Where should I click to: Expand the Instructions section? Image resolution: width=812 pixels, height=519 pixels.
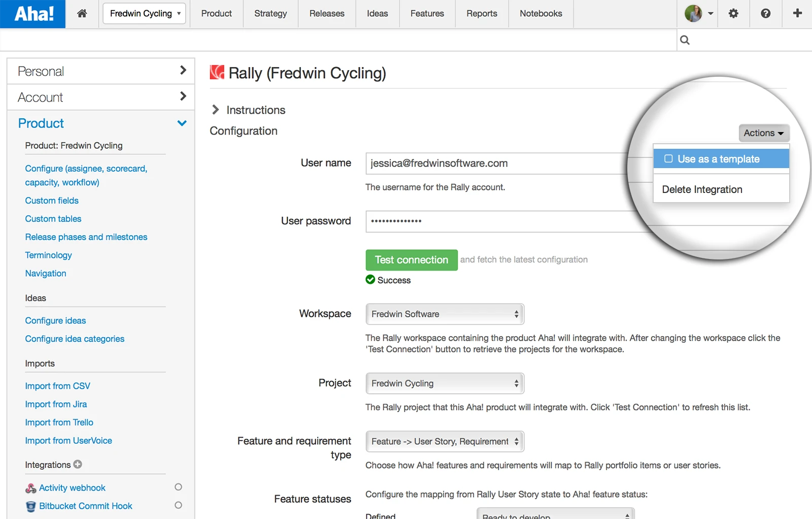tap(248, 110)
